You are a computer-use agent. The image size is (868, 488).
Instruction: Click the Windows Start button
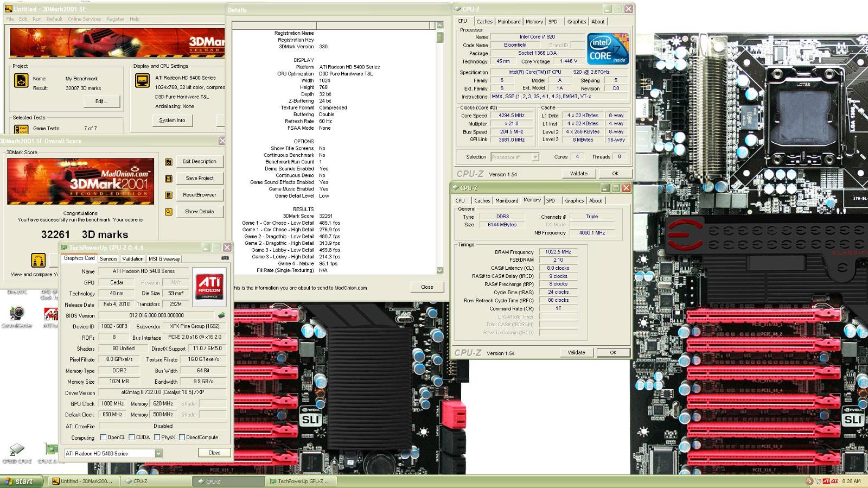tap(22, 481)
